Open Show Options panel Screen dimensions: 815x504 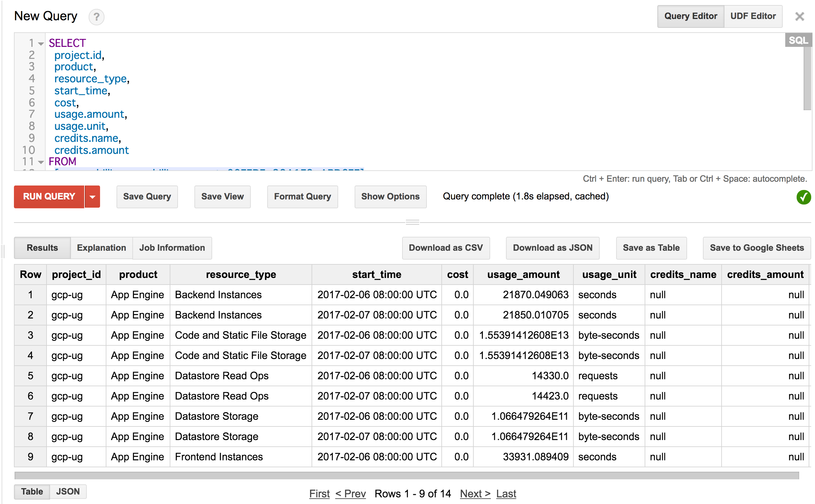(390, 197)
